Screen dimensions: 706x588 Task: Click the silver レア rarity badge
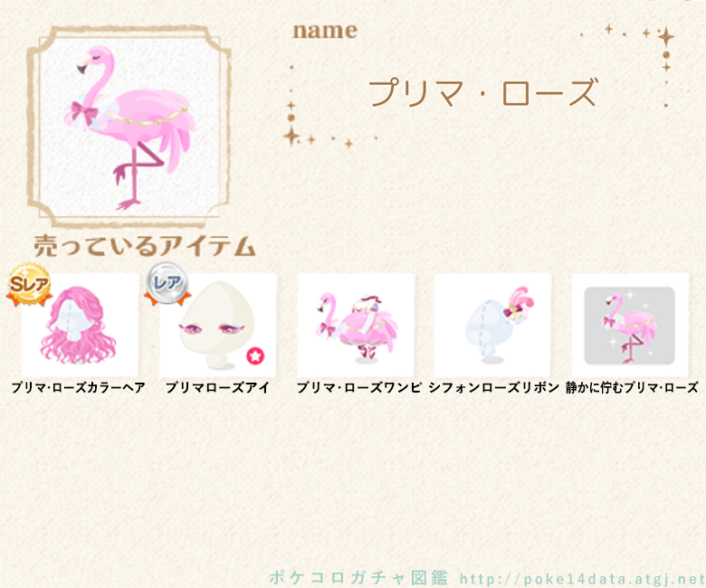point(167,283)
